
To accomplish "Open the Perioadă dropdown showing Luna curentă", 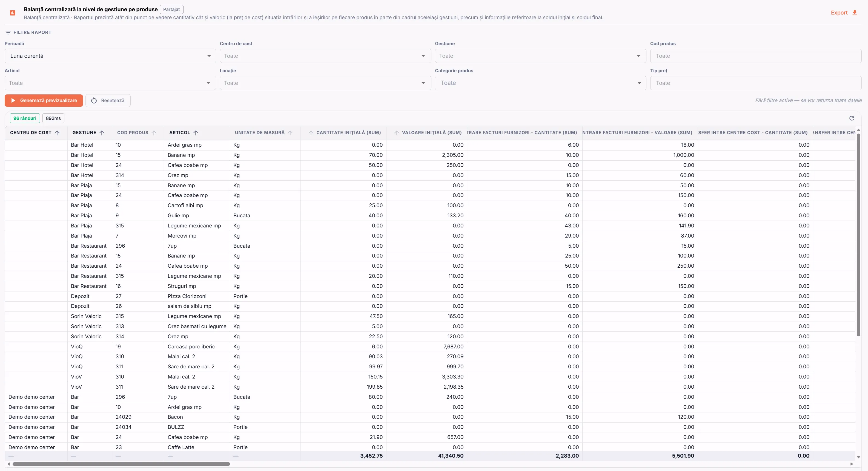I will click(110, 56).
